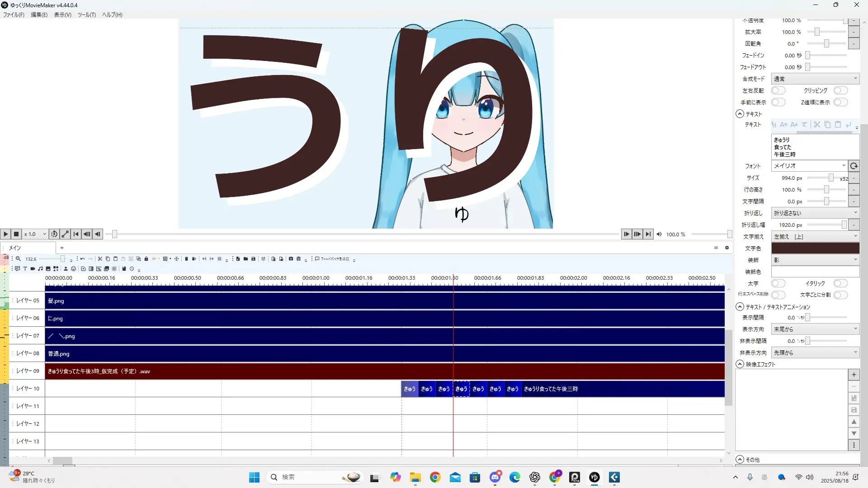Screen dimensions: 868x488
Task: Open Google Chrome from the taskbar
Action: tap(435, 477)
